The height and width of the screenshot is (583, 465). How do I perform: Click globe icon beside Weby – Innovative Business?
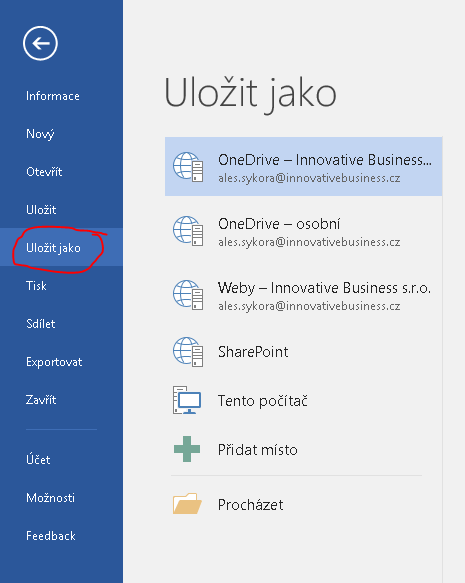tap(188, 294)
